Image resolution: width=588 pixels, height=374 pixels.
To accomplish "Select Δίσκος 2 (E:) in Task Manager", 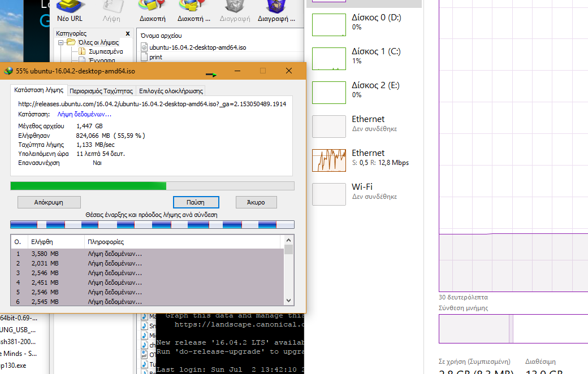I will [x=364, y=93].
